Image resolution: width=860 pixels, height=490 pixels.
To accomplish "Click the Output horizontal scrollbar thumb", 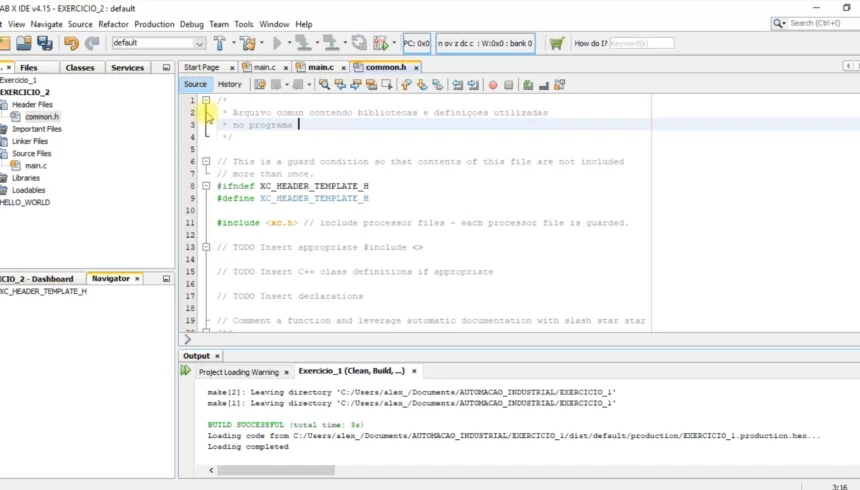I will [276, 470].
